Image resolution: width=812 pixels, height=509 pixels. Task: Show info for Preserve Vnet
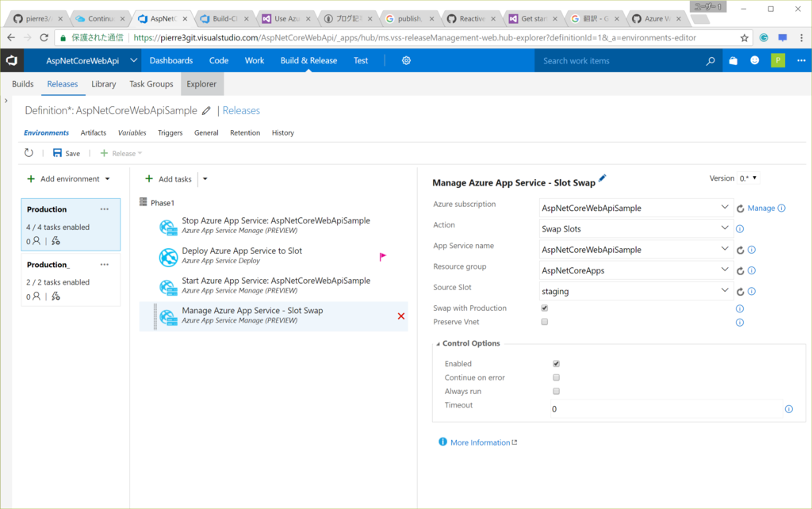(x=740, y=323)
